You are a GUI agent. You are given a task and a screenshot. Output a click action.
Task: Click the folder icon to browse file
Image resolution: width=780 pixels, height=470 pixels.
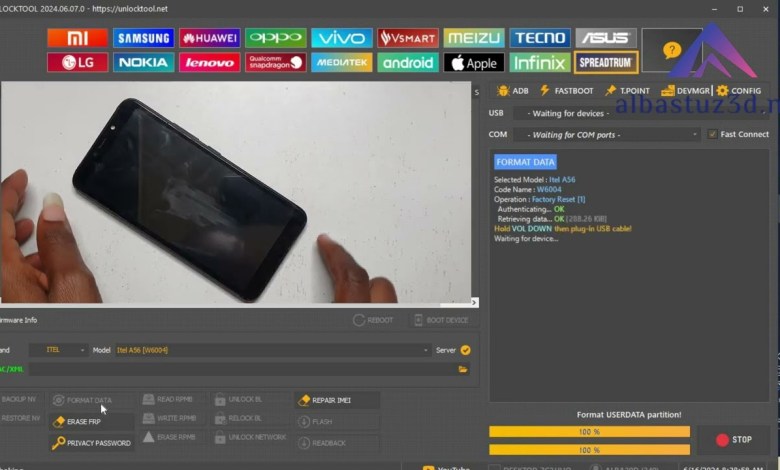click(x=463, y=369)
